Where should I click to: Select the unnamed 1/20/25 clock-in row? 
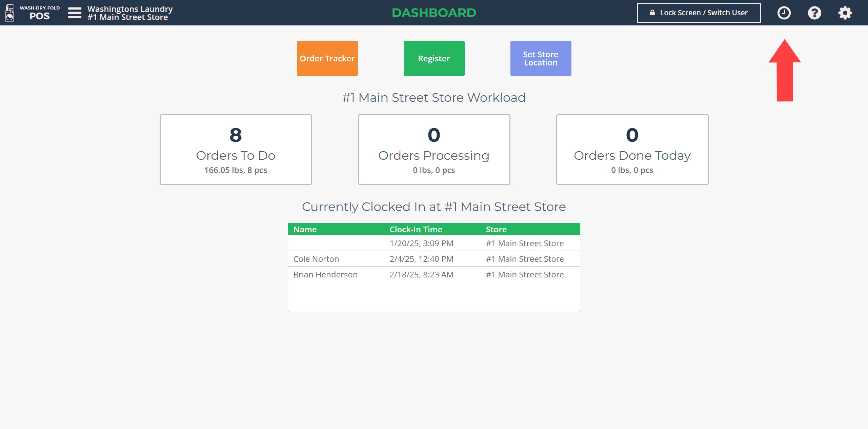tap(434, 243)
